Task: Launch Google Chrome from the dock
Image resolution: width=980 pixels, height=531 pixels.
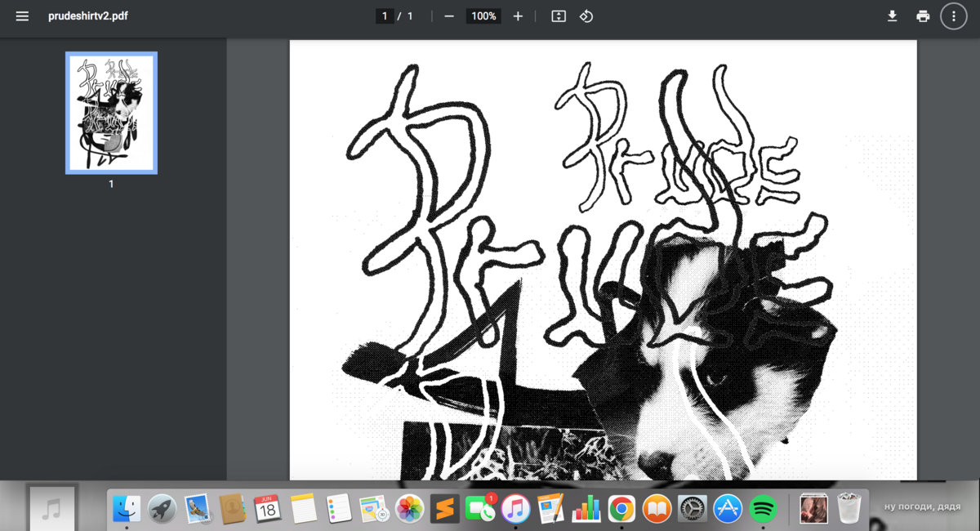Action: [621, 509]
